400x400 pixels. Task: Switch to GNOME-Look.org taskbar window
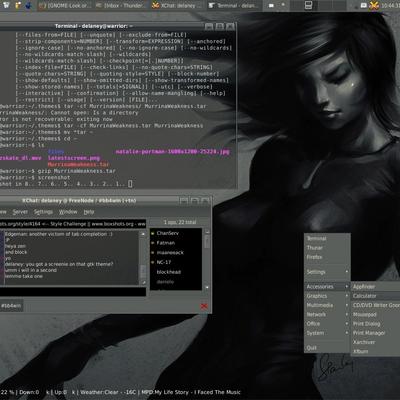(64, 6)
